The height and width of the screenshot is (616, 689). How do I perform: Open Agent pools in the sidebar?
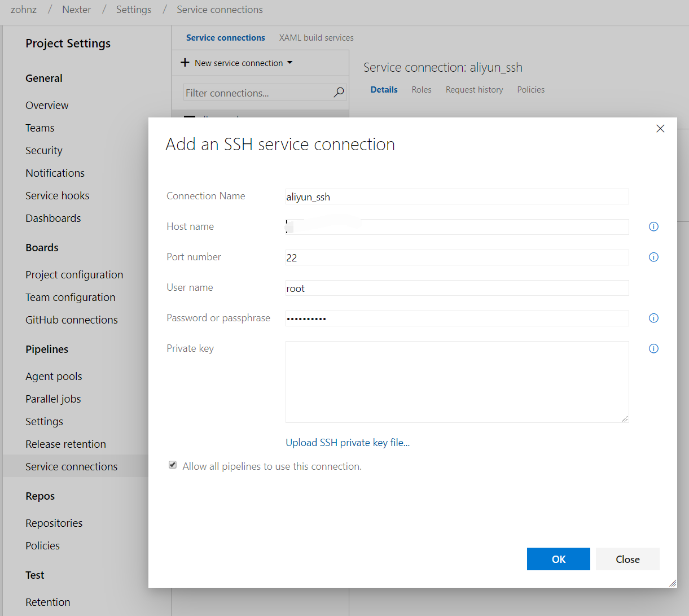(x=54, y=377)
